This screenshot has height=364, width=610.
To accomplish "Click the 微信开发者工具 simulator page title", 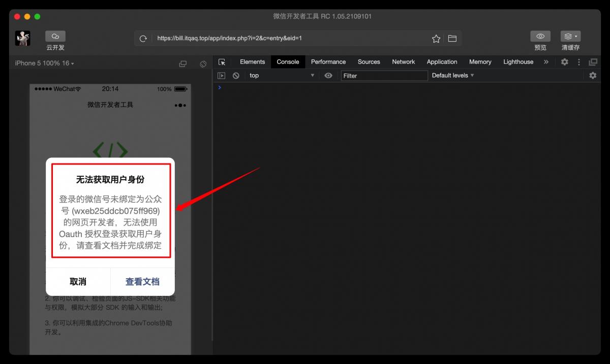I will pyautogui.click(x=110, y=105).
